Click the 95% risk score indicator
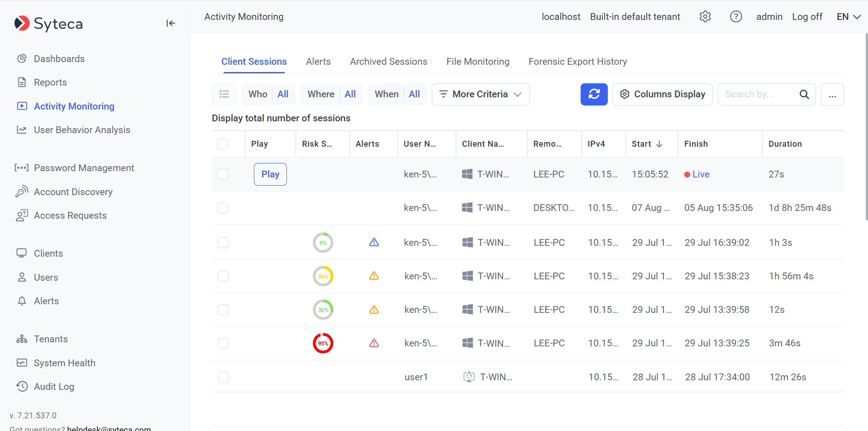868x431 pixels. pyautogui.click(x=323, y=343)
